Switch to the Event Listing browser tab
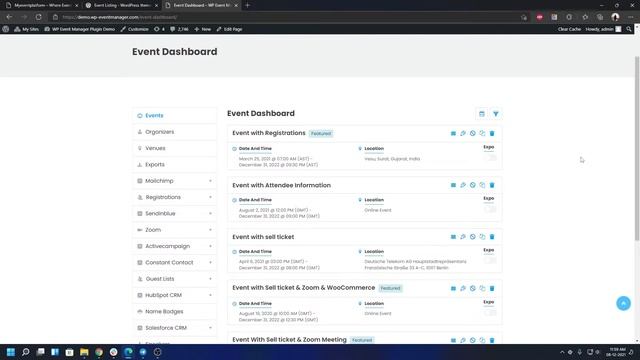640x360 pixels. tap(121, 5)
